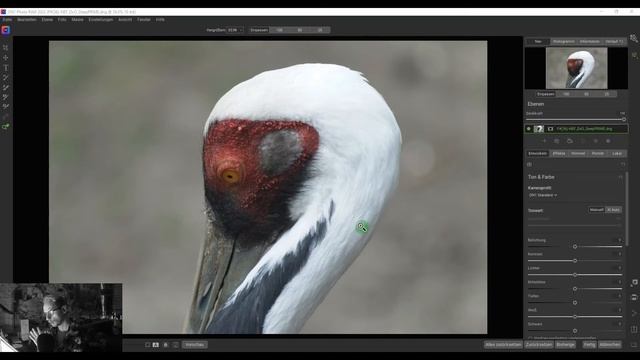Switch to the Histogramm tab
640x360 pixels.
[x=564, y=42]
